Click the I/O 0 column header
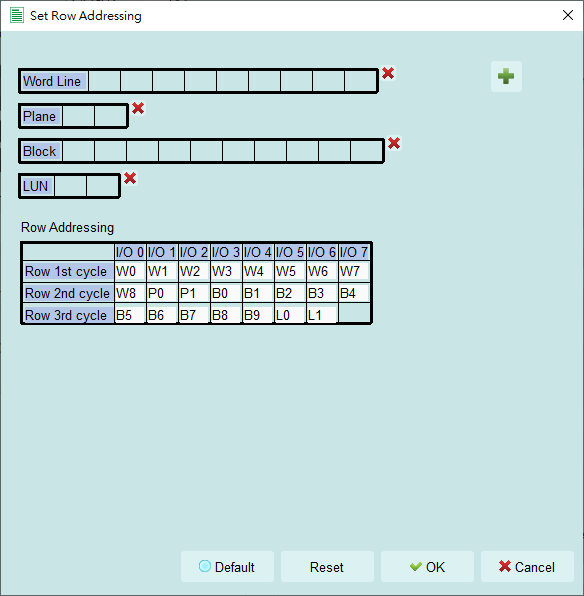584x596 pixels. point(130,252)
